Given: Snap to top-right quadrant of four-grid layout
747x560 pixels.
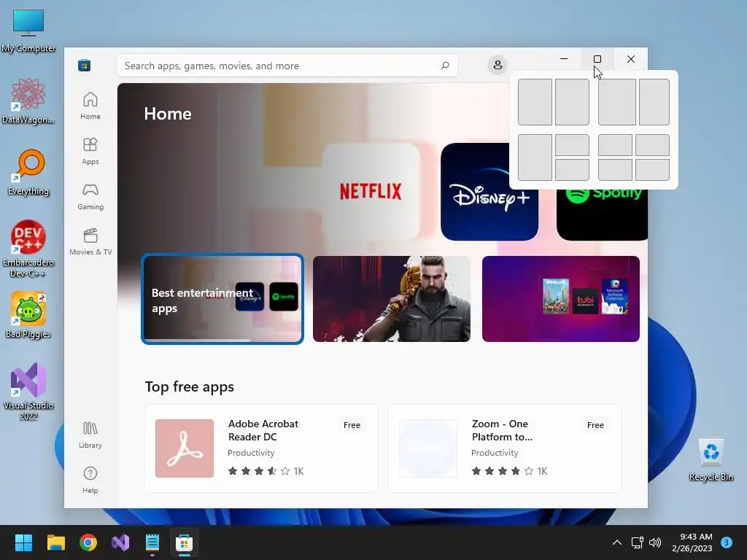Looking at the screenshot, I should [652, 145].
